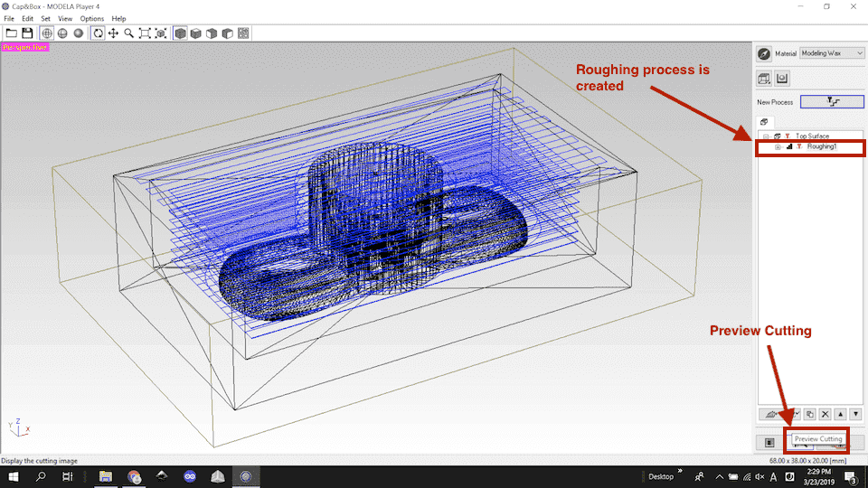
Task: Expand the Desktop toolbar chevron on the taskbar
Action: pyautogui.click(x=680, y=472)
